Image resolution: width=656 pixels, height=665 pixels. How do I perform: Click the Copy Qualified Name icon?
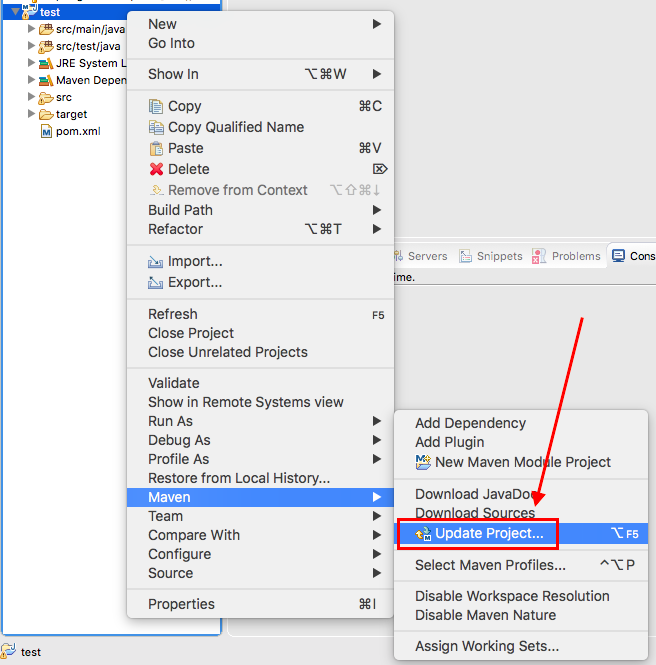(155, 128)
